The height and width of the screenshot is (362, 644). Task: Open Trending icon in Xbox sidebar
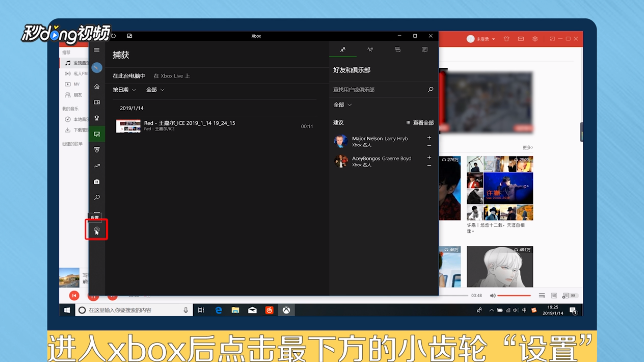[97, 166]
